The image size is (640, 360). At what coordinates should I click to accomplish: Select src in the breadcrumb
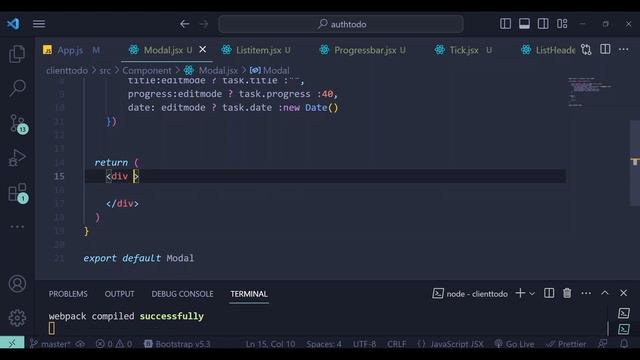(x=105, y=71)
